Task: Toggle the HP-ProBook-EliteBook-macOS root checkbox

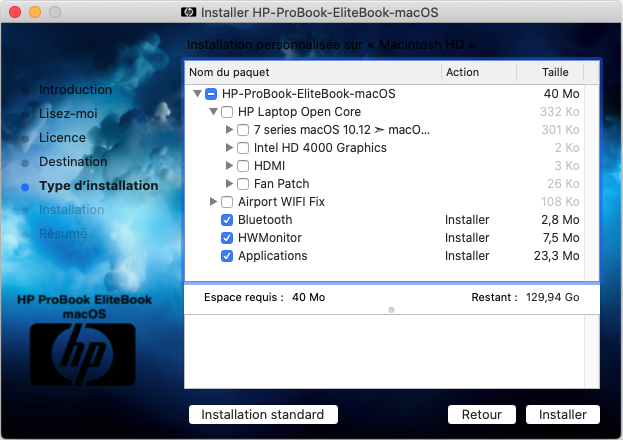Action: pyautogui.click(x=211, y=94)
